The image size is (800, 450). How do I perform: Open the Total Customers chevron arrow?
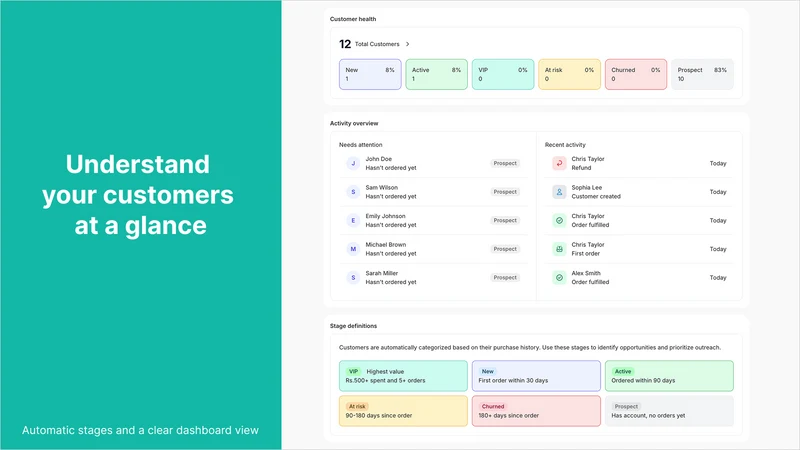(407, 44)
